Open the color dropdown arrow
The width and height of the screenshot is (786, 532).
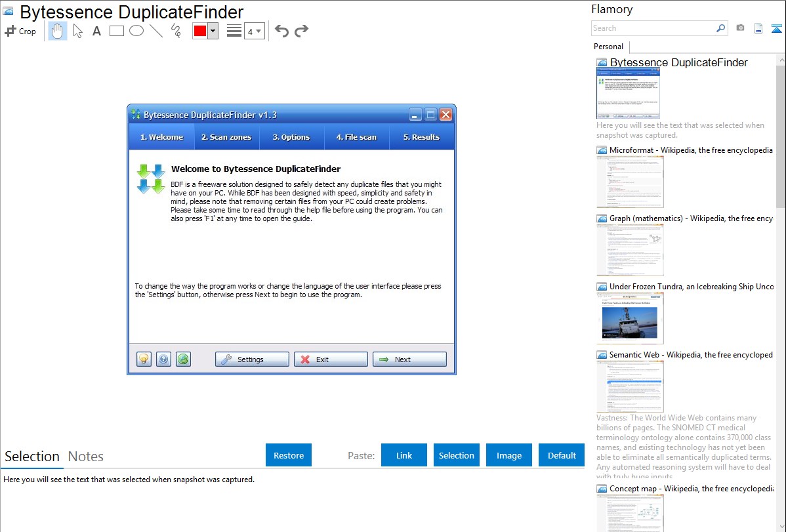coord(213,31)
